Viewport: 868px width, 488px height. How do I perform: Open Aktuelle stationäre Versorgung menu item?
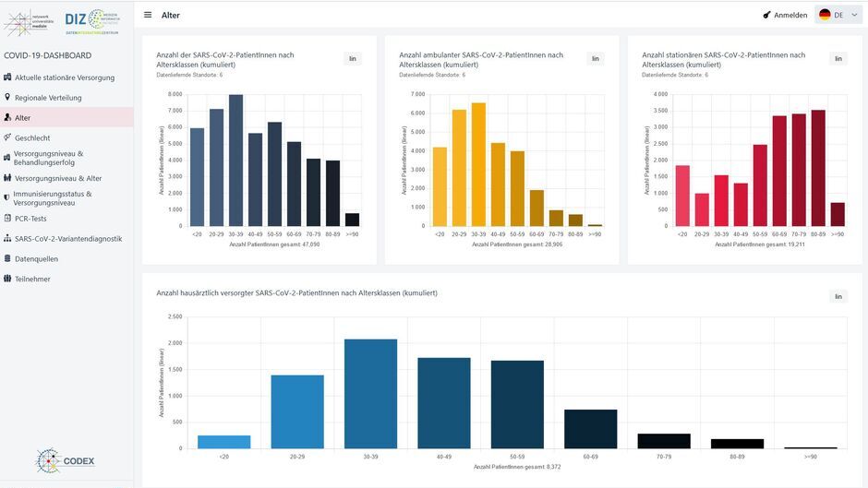[x=66, y=77]
